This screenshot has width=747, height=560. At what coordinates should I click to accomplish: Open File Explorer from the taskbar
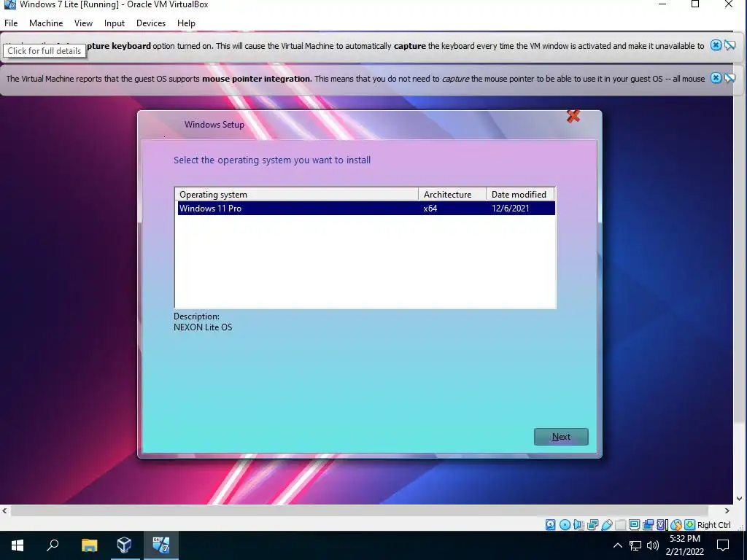coord(89,545)
